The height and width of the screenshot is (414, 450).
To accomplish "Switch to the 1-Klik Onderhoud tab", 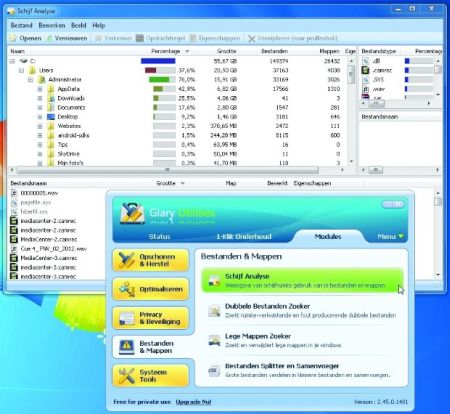I will click(244, 236).
